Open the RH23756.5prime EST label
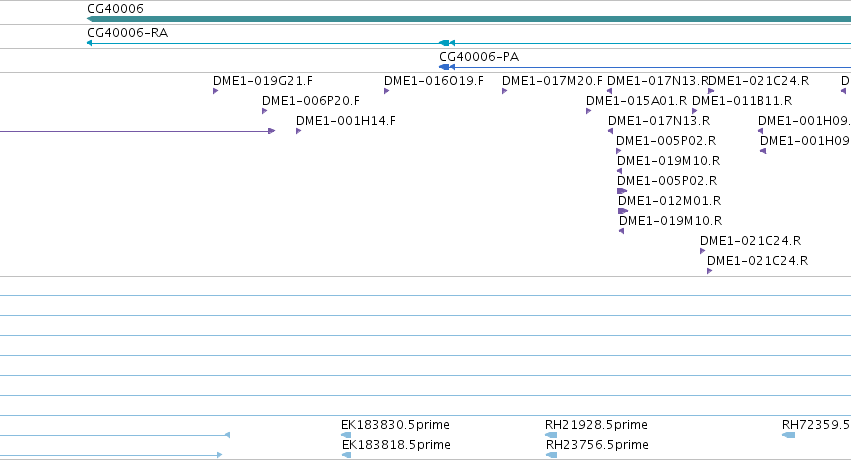 (597, 445)
